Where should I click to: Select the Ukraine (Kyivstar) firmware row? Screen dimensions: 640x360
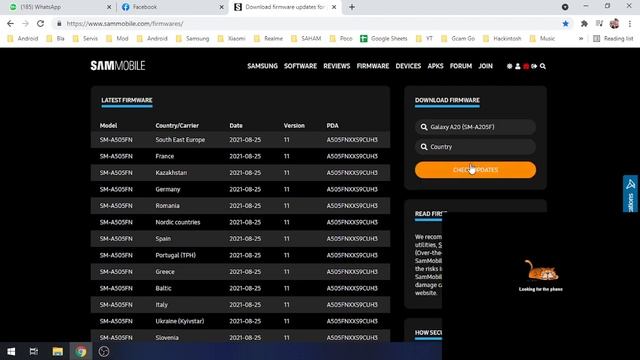240,321
